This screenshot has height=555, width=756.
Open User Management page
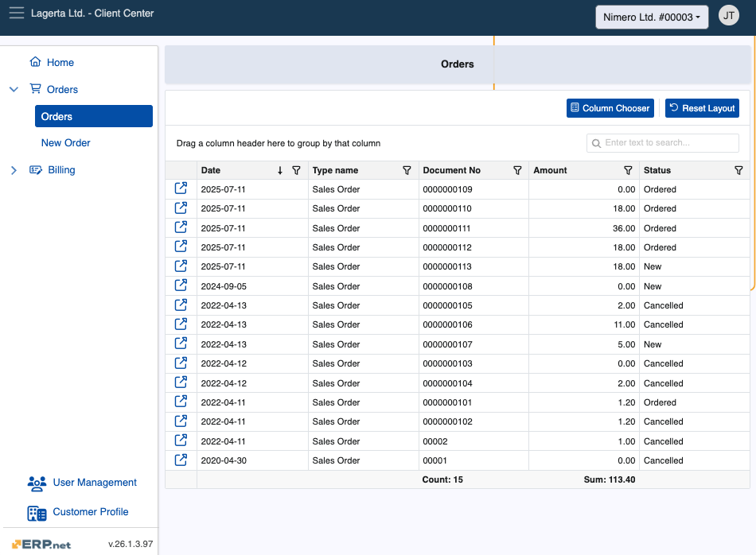pyautogui.click(x=94, y=483)
